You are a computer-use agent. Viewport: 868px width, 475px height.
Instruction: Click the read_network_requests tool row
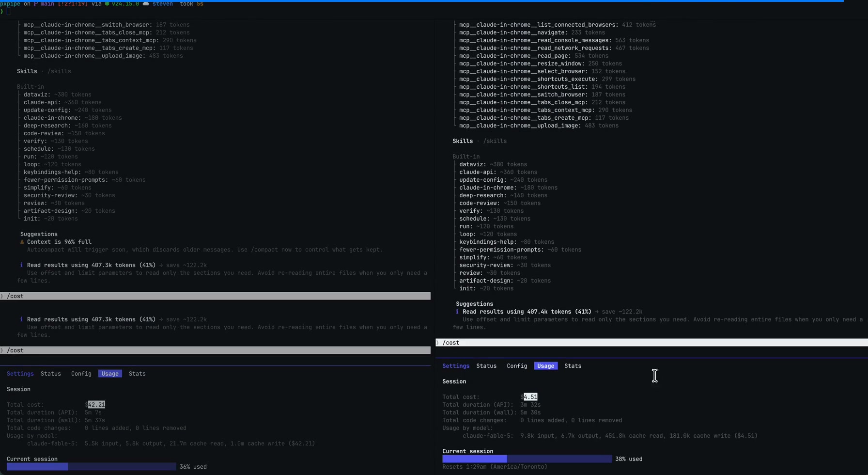pyautogui.click(x=554, y=48)
